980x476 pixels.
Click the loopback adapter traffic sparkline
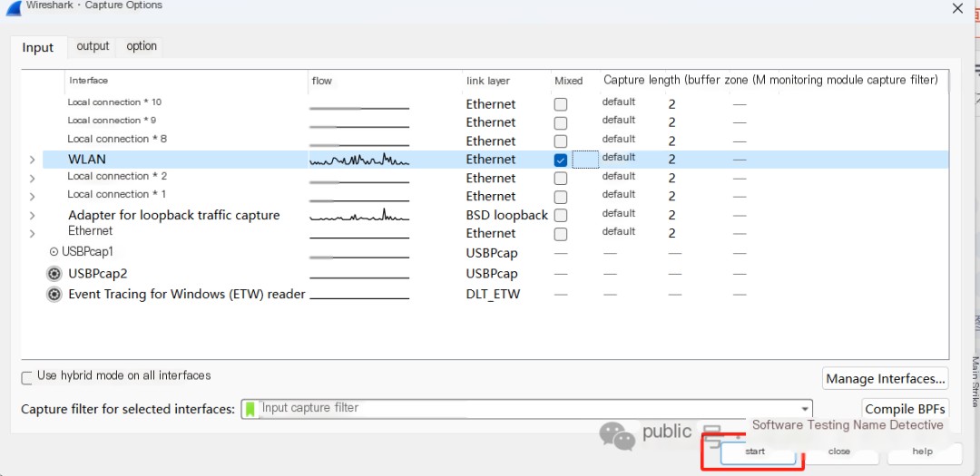(x=359, y=216)
